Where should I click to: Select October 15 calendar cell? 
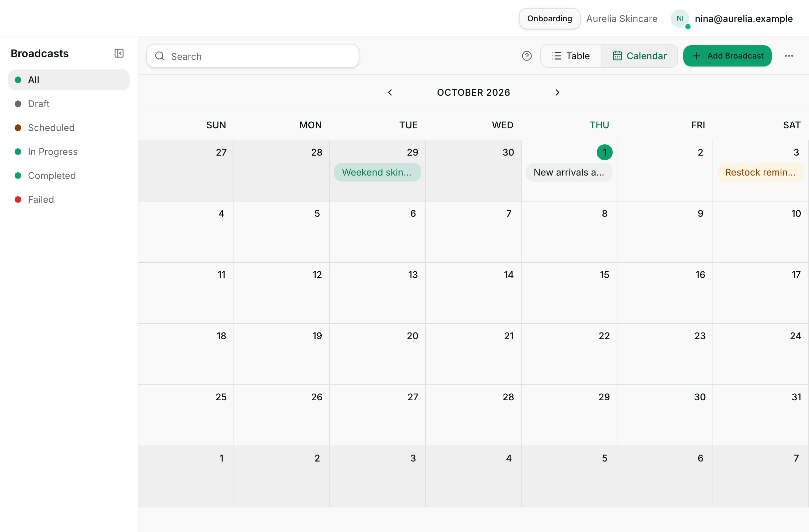coord(569,293)
